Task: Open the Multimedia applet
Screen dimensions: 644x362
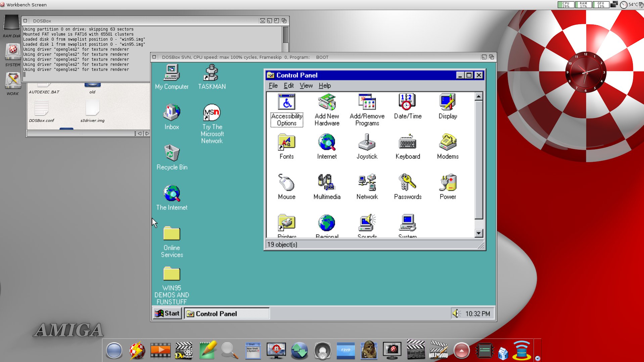Action: [327, 187]
